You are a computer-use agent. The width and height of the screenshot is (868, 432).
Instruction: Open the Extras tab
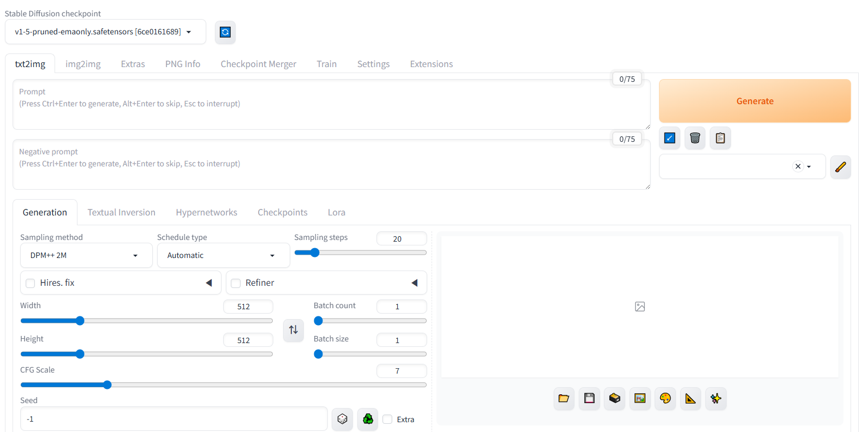[133, 64]
